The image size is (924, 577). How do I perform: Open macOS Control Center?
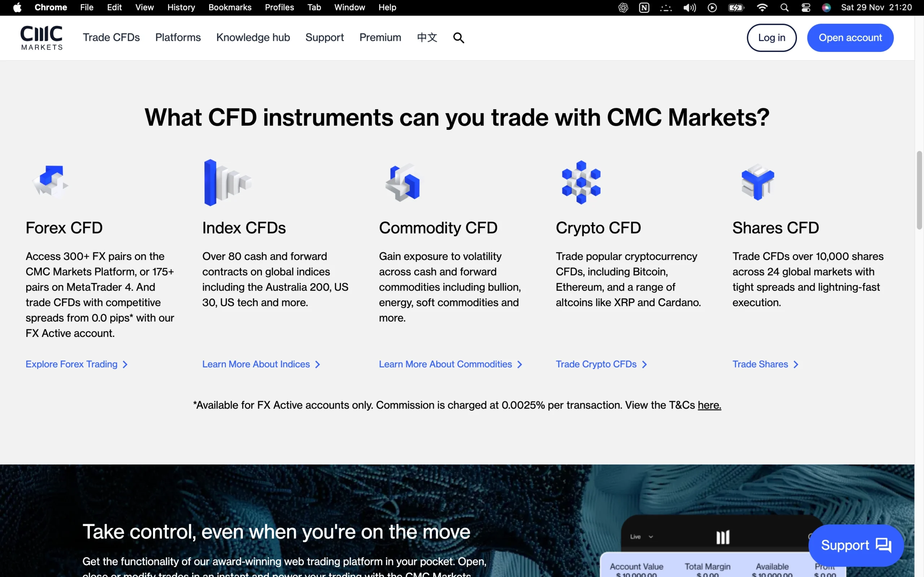pos(806,7)
